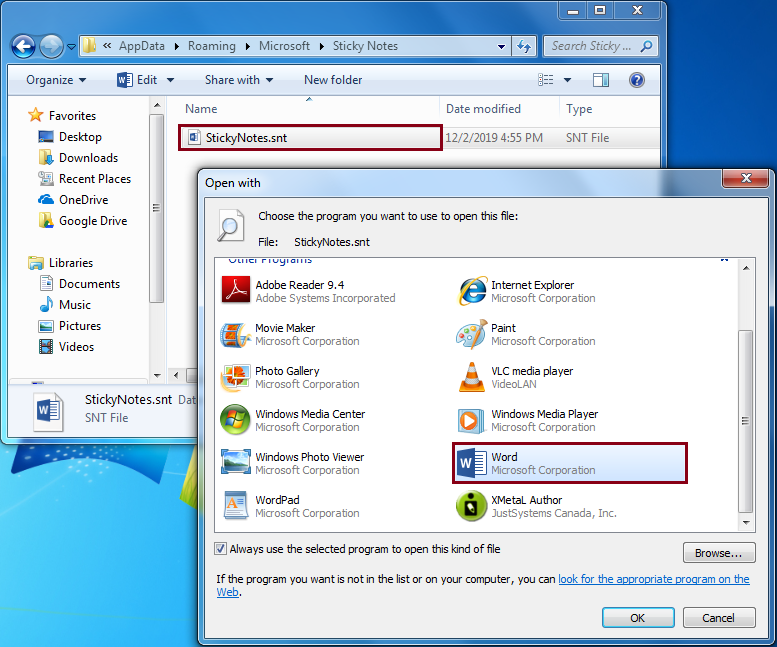
Task: Click the change view icon
Action: (x=546, y=80)
